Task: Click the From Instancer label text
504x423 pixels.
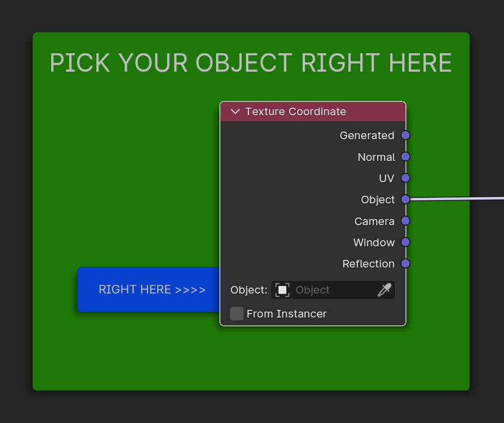Action: (x=286, y=314)
